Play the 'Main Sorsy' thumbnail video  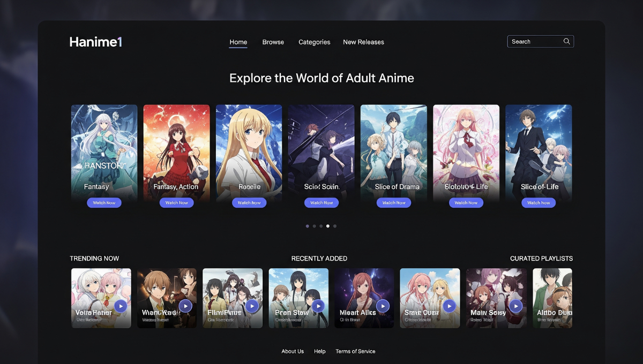pos(515,306)
